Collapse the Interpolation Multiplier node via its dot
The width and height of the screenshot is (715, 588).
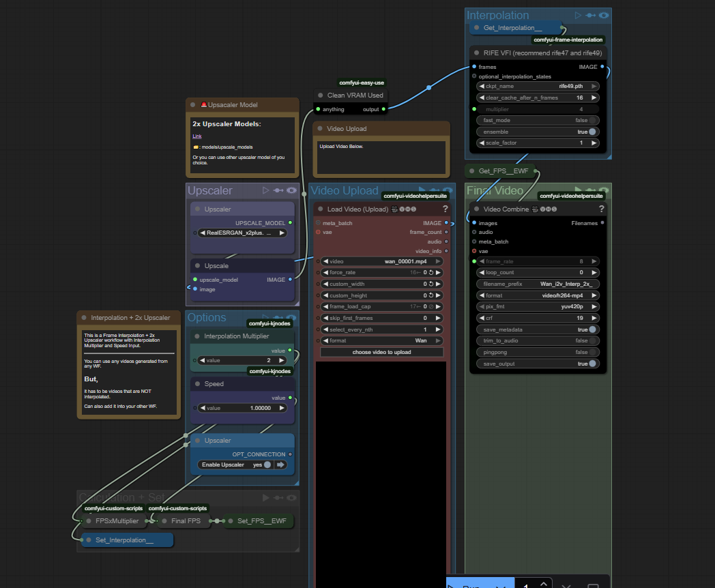[197, 336]
